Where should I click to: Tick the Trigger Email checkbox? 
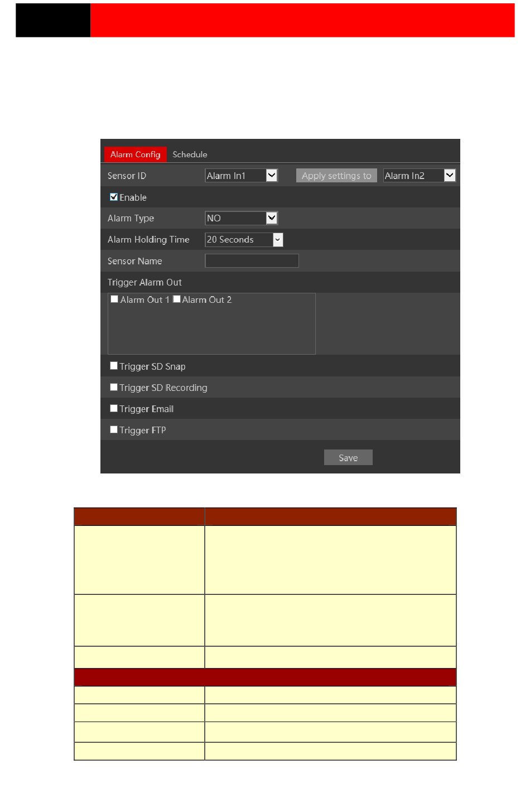point(114,408)
